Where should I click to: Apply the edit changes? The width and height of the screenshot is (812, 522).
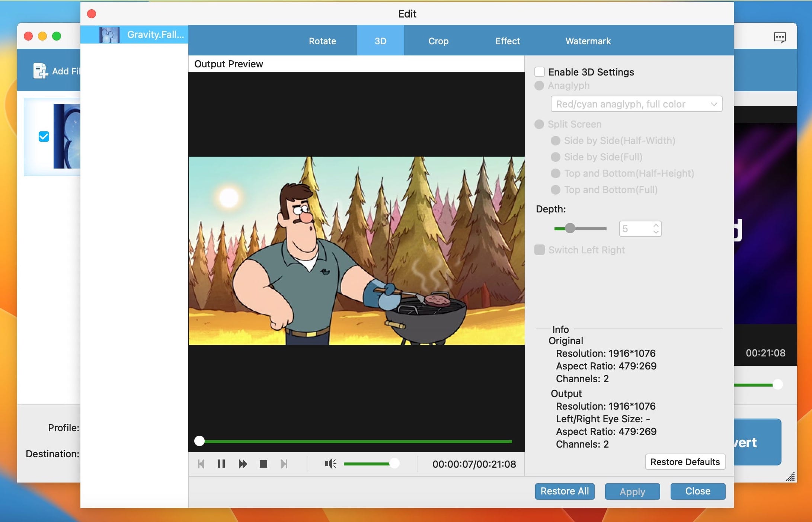pos(632,491)
